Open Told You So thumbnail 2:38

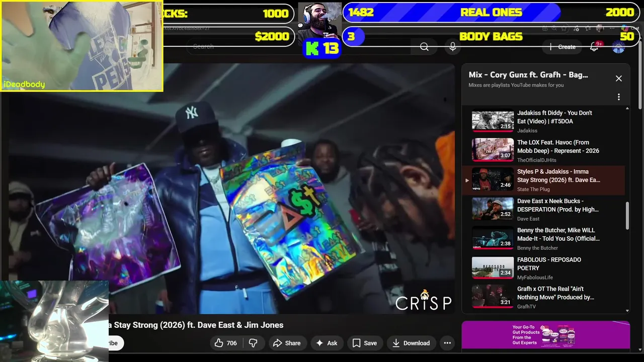[x=493, y=238]
